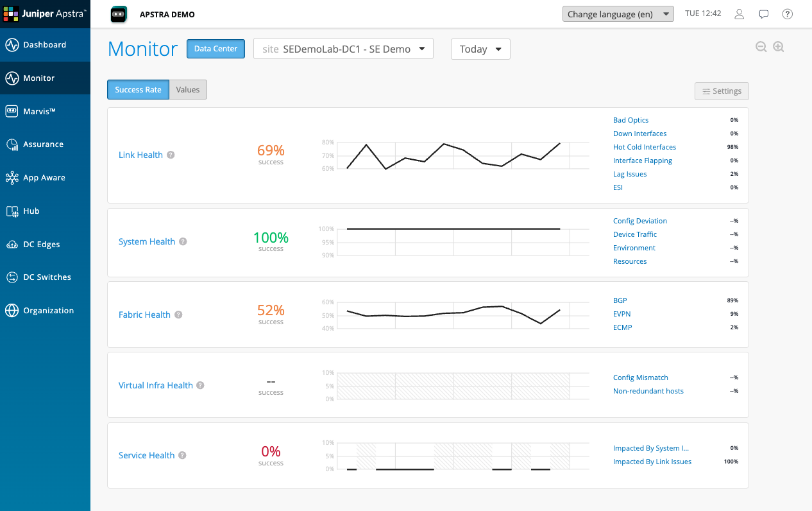Open the help question mark icon
Viewport: 812px width, 511px height.
pos(787,13)
